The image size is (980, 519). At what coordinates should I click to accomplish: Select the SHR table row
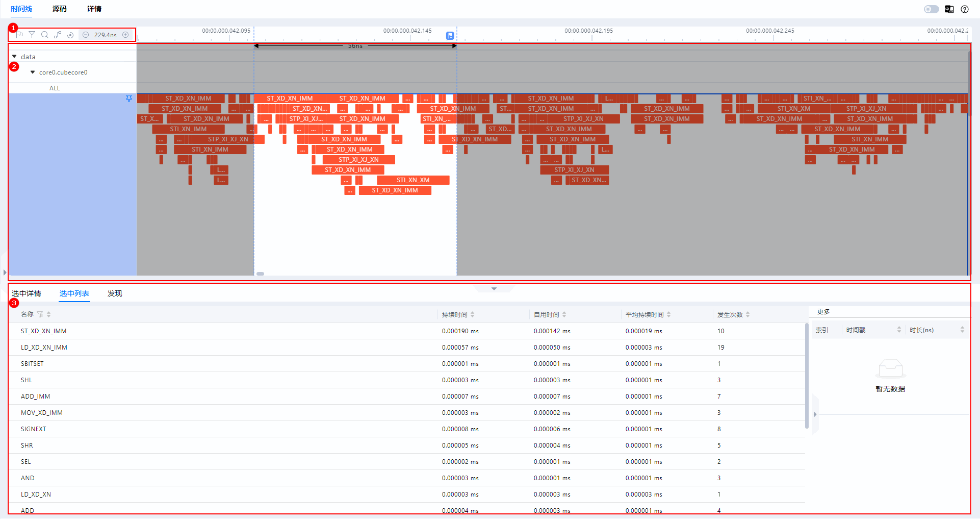tap(407, 446)
